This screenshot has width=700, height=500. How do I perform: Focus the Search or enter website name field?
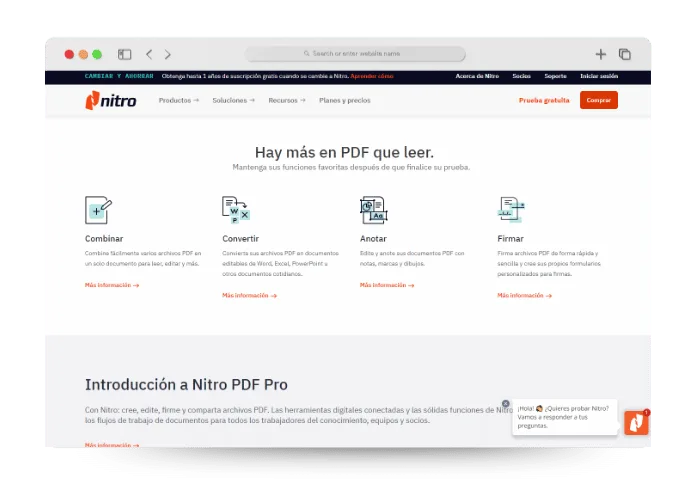355,54
